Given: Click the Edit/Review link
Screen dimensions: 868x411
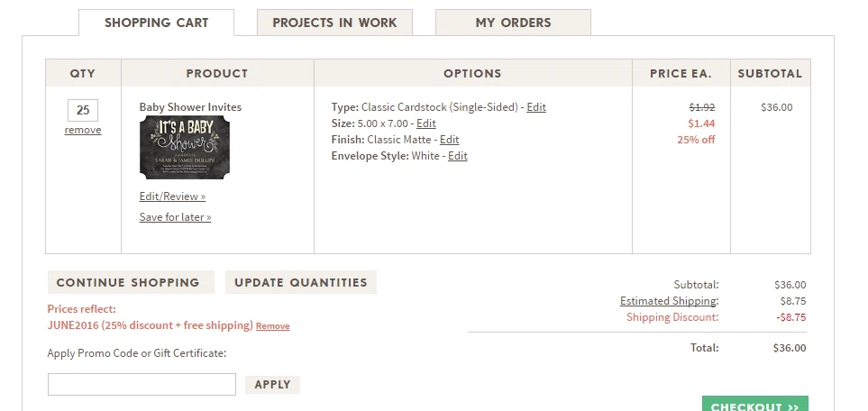Looking at the screenshot, I should pyautogui.click(x=172, y=196).
